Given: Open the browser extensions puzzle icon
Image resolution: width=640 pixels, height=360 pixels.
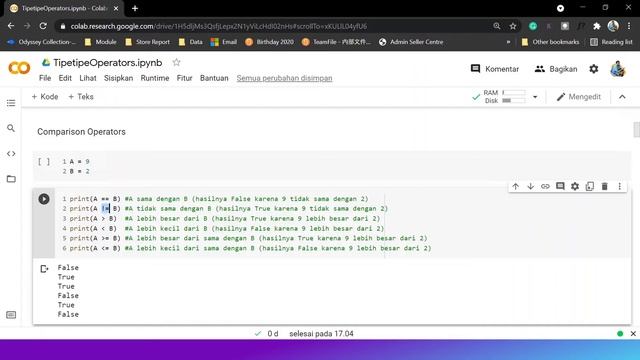Looking at the screenshot, I should (597, 26).
